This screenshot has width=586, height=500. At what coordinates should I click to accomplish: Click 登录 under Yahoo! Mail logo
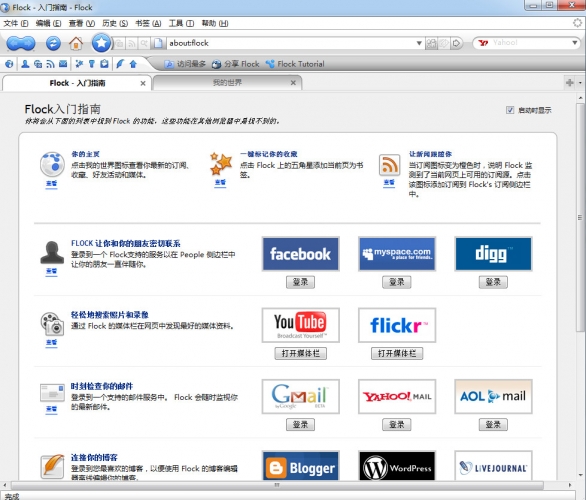coord(397,425)
